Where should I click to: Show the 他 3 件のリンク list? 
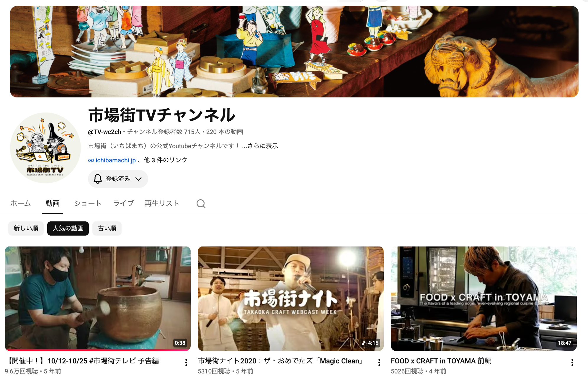pyautogui.click(x=166, y=160)
